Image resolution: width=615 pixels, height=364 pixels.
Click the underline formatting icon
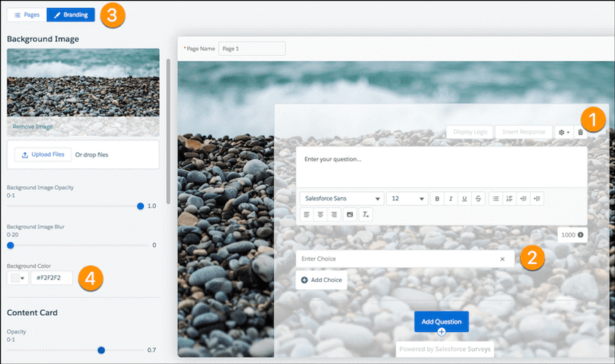coord(465,199)
